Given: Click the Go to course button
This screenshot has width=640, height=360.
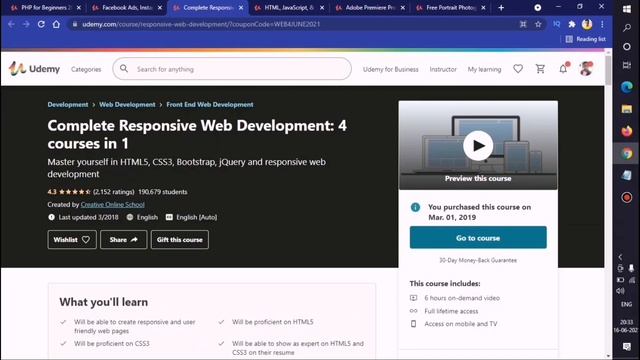Looking at the screenshot, I should pyautogui.click(x=478, y=238).
